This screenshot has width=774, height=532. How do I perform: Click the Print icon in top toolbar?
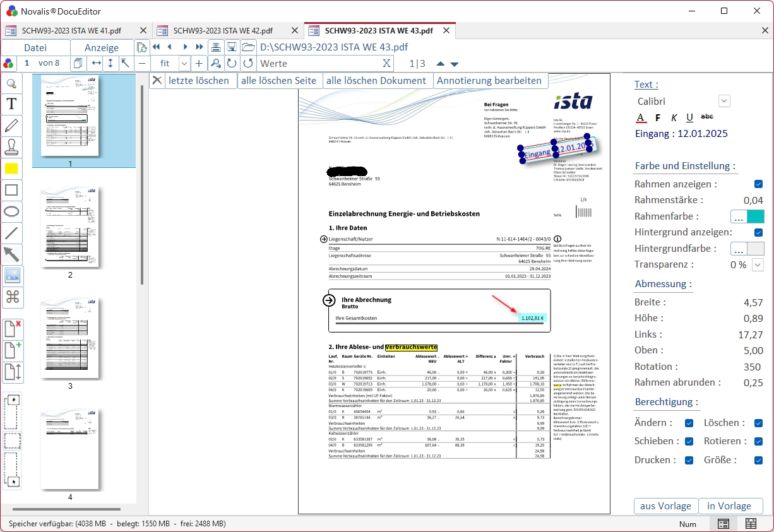[217, 47]
